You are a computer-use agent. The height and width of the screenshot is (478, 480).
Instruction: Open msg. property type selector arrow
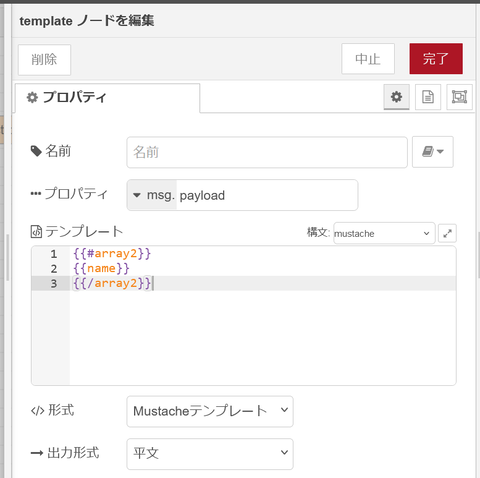click(137, 195)
